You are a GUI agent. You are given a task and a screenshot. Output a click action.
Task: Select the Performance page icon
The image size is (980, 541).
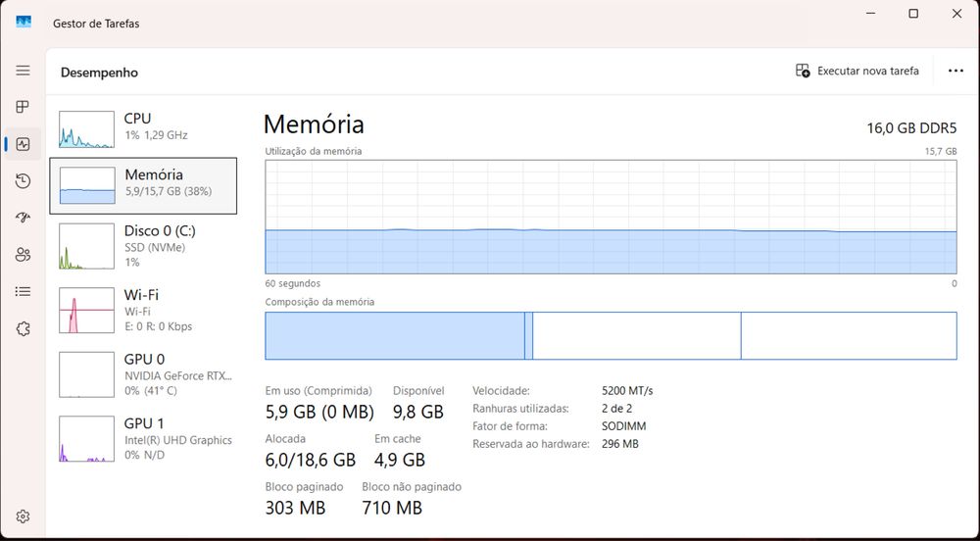[24, 144]
